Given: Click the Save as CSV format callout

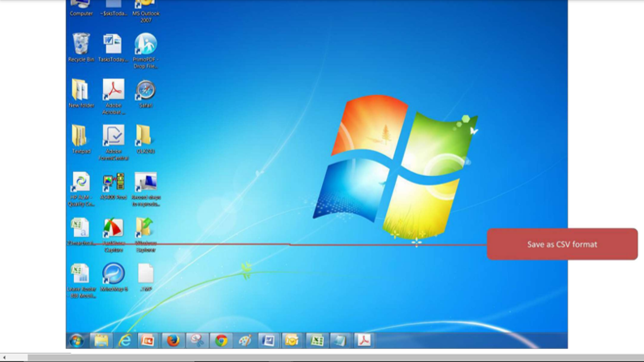Looking at the screenshot, I should (x=562, y=244).
